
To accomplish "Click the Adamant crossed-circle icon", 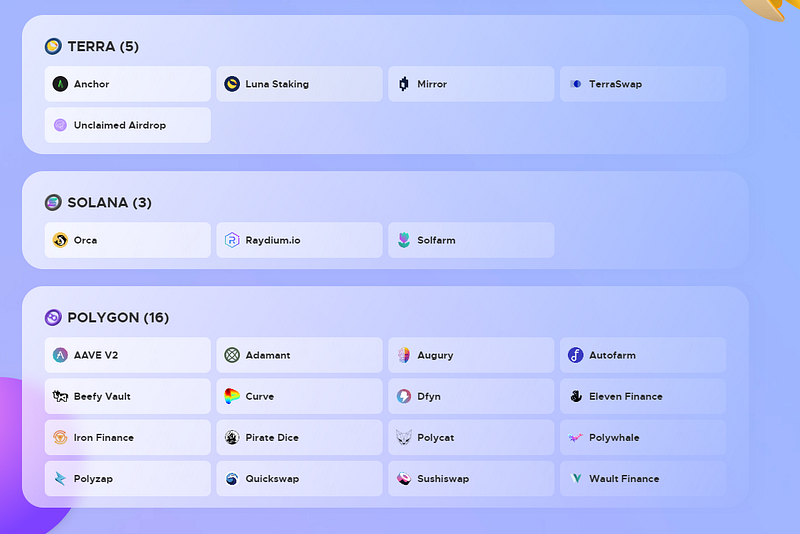I will click(232, 354).
